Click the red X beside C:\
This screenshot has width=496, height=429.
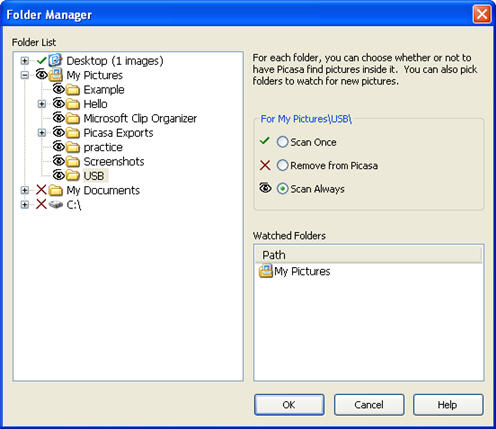pyautogui.click(x=41, y=204)
